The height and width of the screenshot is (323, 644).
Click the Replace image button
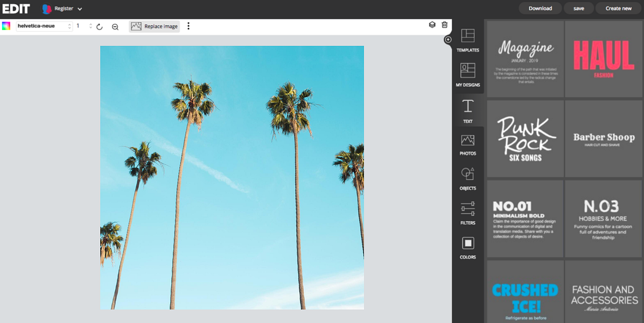[155, 26]
